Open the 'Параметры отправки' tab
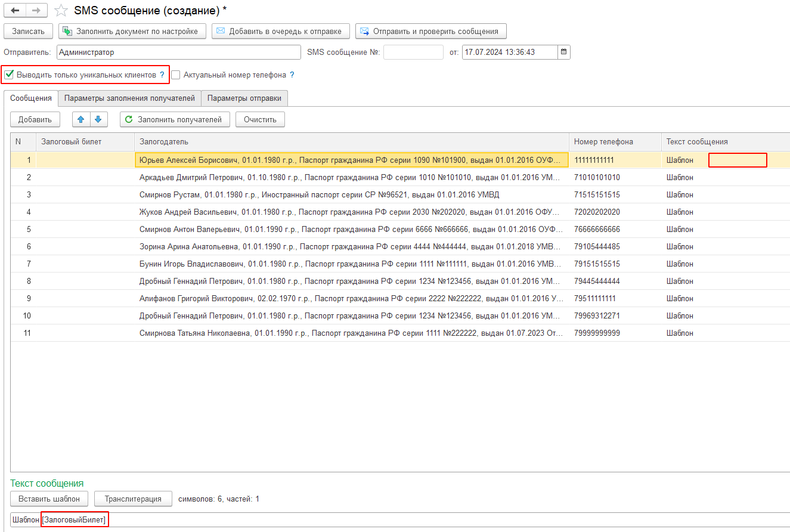 click(244, 98)
